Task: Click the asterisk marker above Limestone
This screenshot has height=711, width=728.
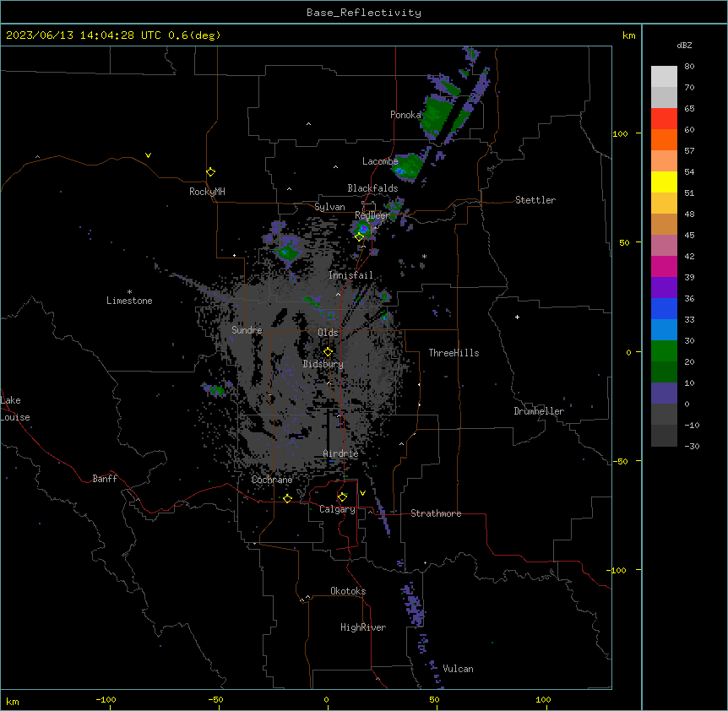Action: click(x=129, y=292)
